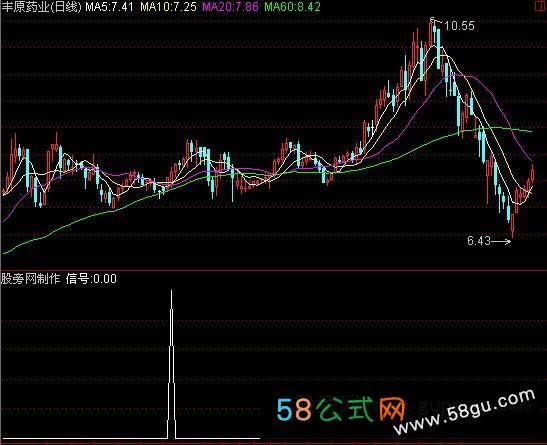The image size is (547, 445).
Task: Click the 6.43 low price label
Action: click(479, 241)
